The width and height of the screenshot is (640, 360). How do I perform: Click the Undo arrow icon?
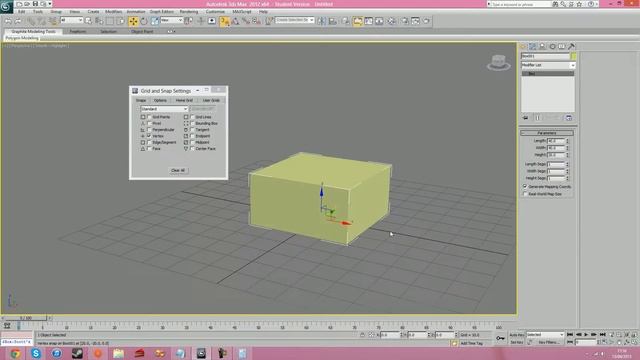[8, 21]
